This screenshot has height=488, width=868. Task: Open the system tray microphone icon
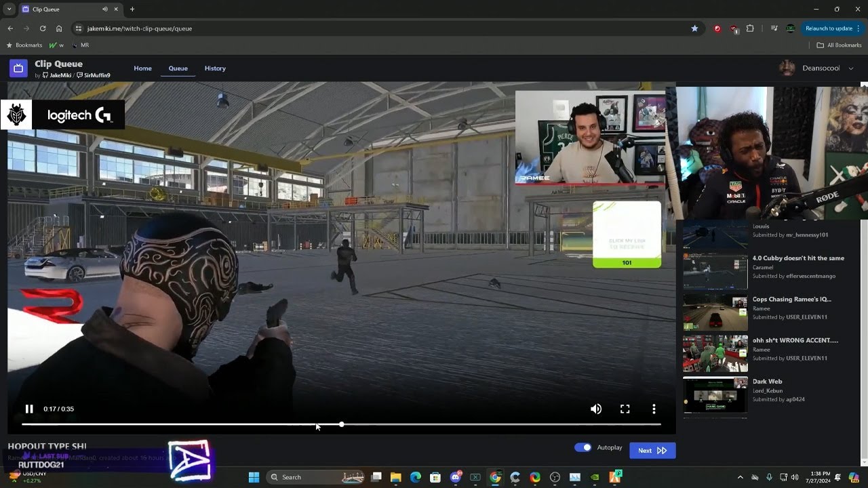pos(769,477)
